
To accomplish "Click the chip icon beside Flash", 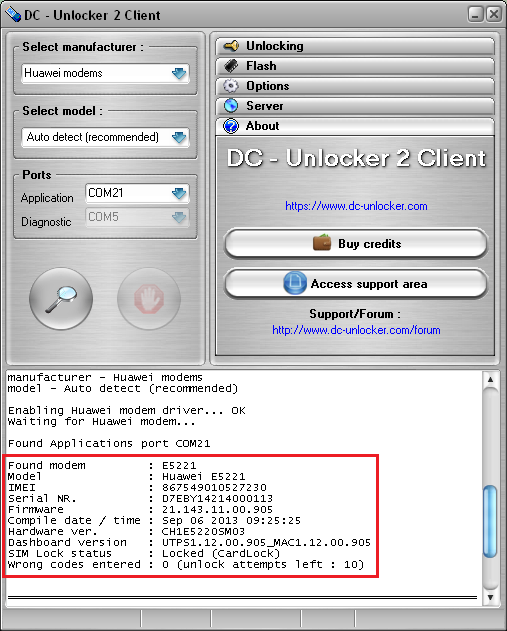I will 231,66.
